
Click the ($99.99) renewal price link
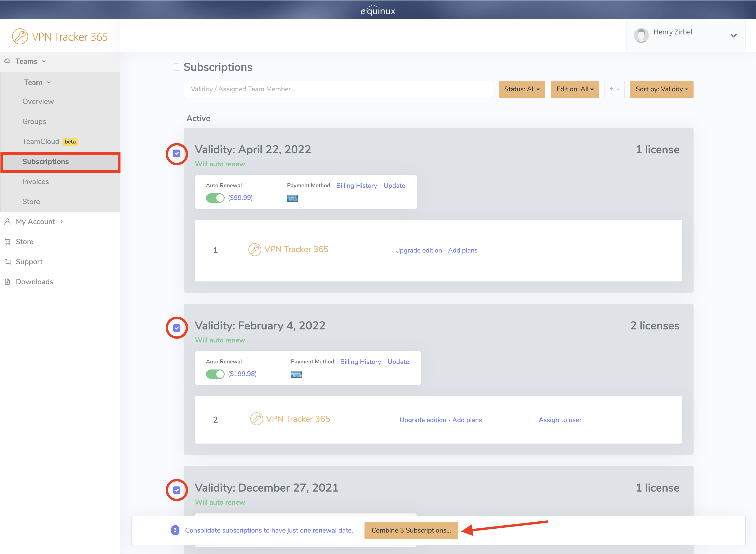tap(240, 198)
